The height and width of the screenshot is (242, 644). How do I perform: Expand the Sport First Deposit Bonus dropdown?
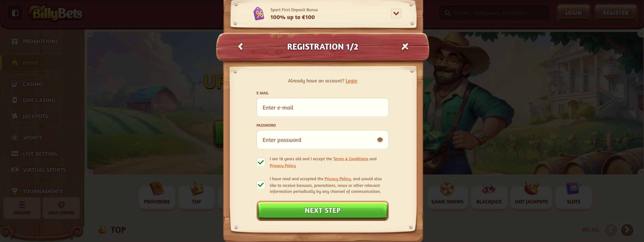coord(396,14)
